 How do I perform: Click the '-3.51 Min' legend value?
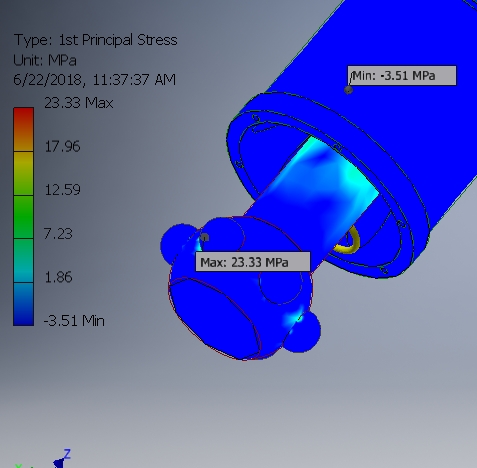(x=74, y=321)
